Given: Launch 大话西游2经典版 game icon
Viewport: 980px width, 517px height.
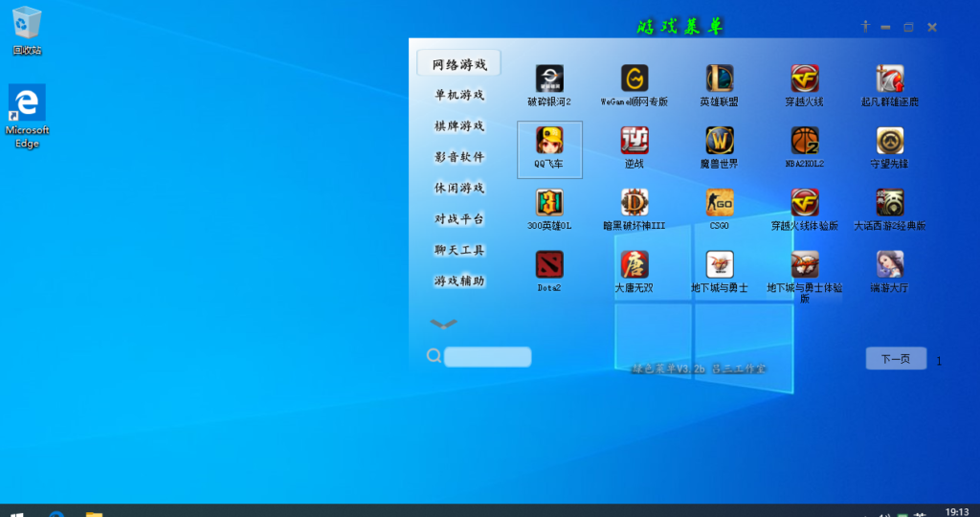Looking at the screenshot, I should pos(889,203).
